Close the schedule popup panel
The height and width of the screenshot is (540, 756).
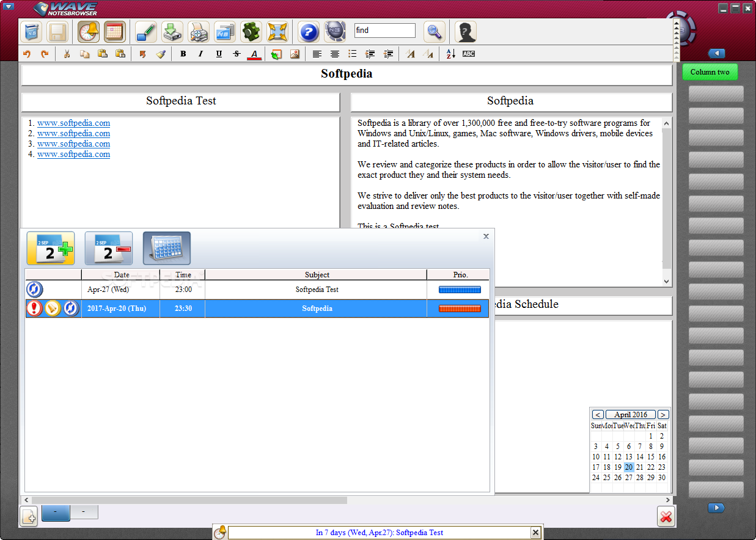[486, 236]
